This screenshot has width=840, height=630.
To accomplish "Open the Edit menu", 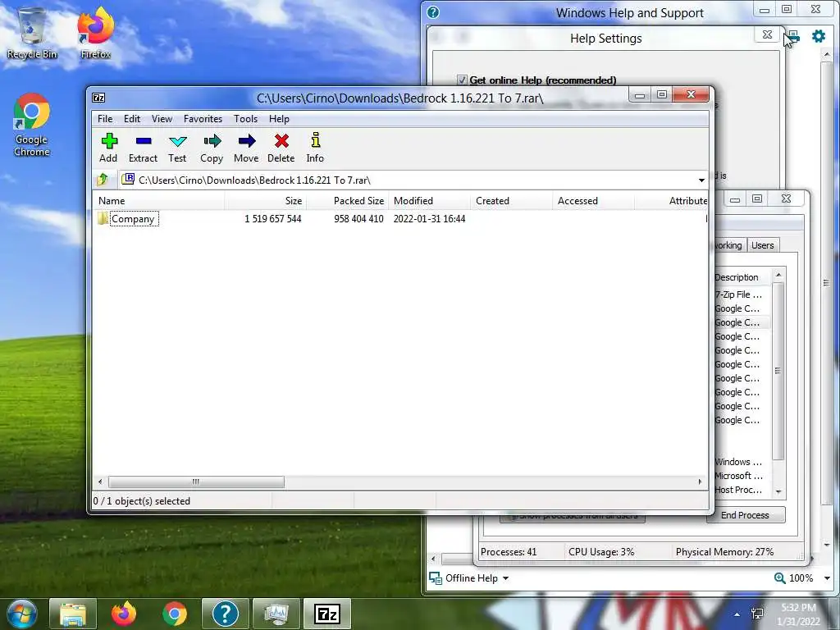I will (x=132, y=119).
